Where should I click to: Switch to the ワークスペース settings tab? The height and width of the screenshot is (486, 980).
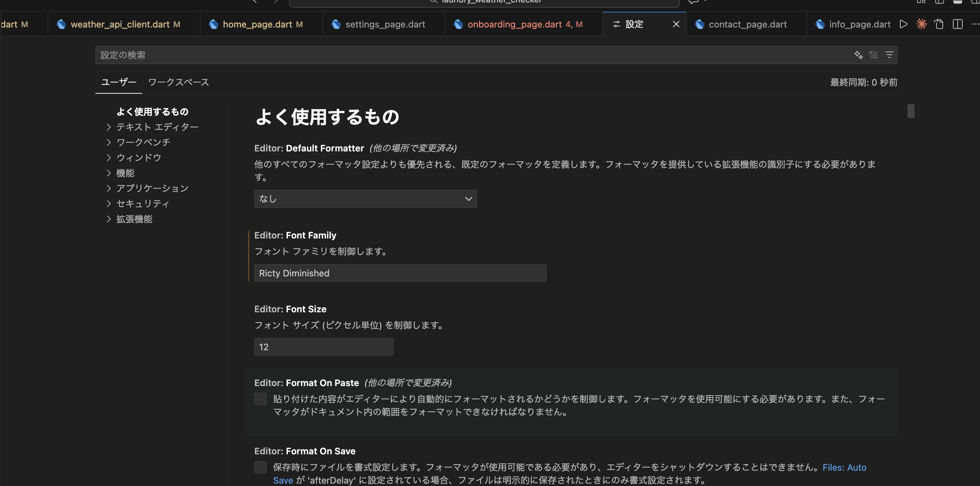[x=178, y=82]
